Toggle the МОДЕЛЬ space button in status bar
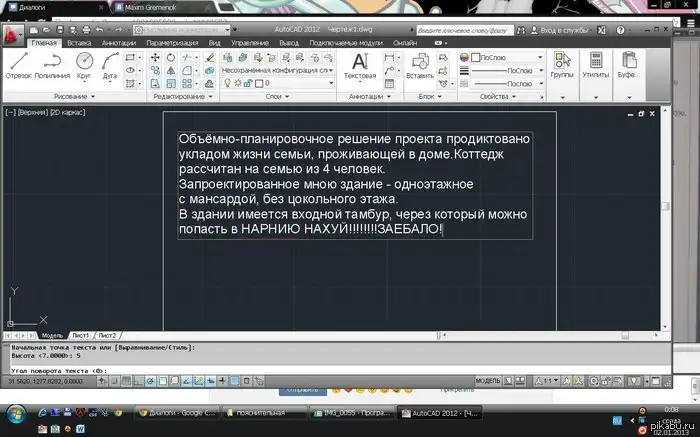The width and height of the screenshot is (700, 437). click(488, 381)
